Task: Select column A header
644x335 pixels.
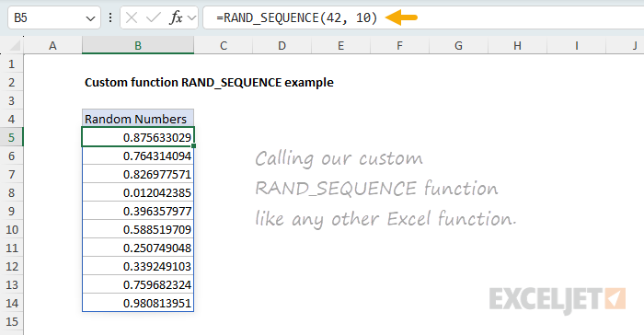Action: [52, 46]
